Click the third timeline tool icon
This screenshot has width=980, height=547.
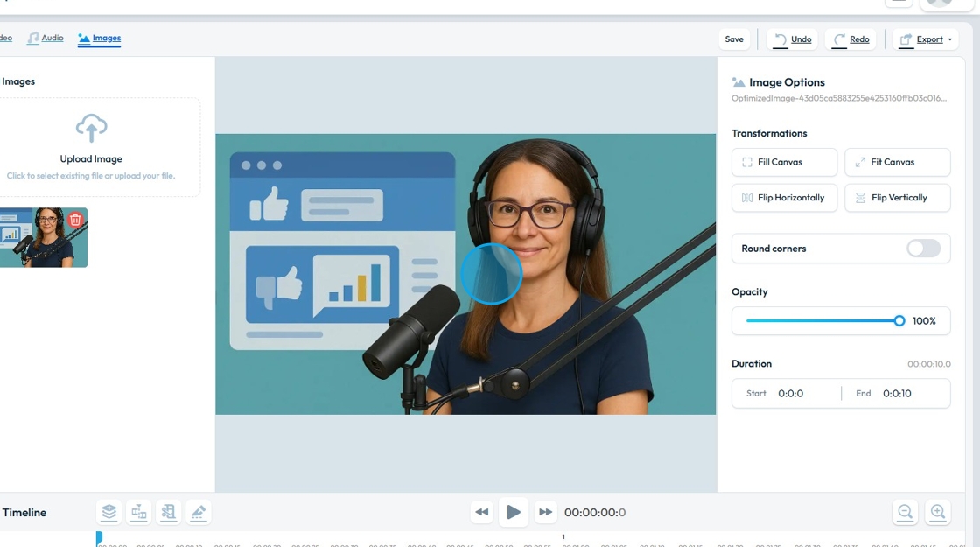click(168, 512)
